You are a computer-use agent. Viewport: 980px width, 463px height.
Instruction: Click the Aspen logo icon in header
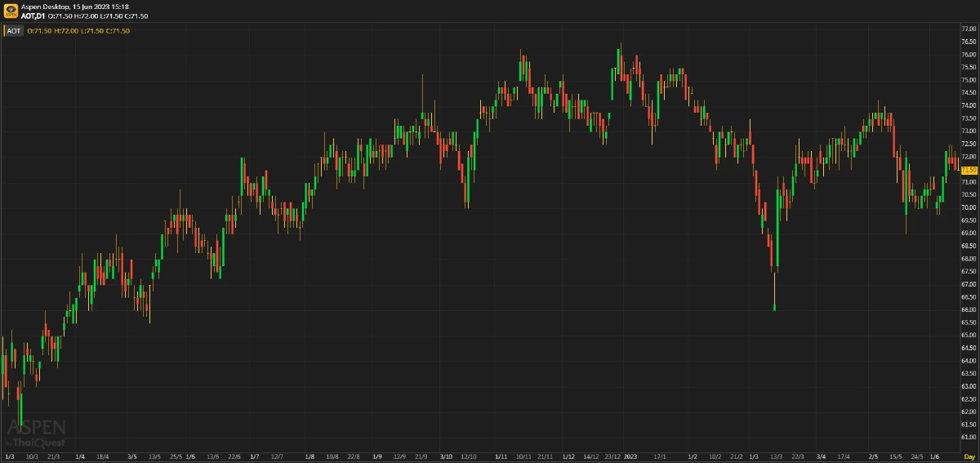pos(10,11)
